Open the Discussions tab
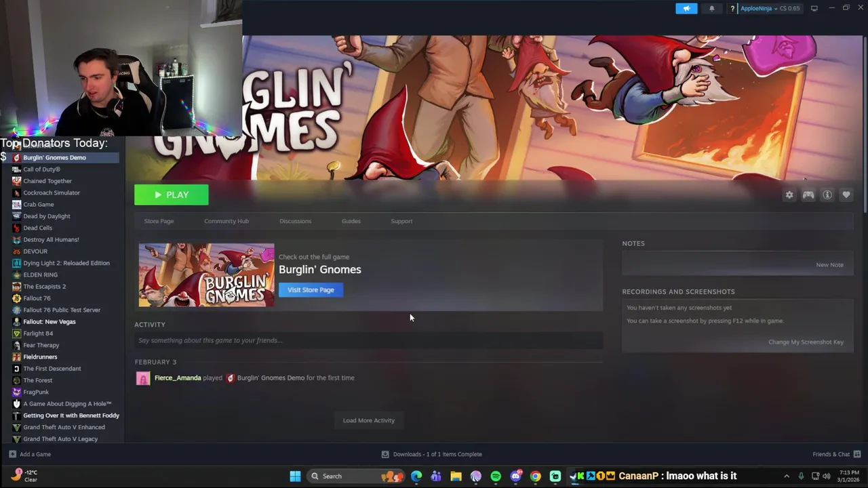Screen dimensions: 868x488 point(295,221)
